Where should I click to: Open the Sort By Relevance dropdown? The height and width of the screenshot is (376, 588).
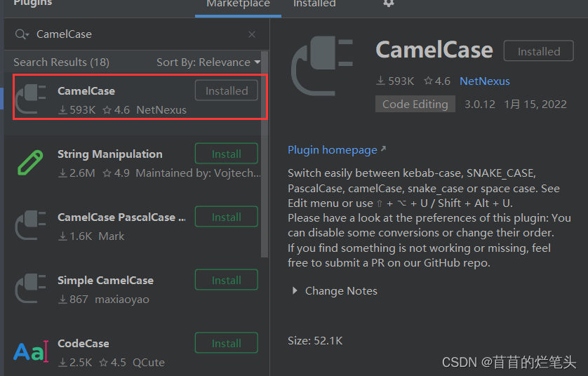(x=208, y=62)
